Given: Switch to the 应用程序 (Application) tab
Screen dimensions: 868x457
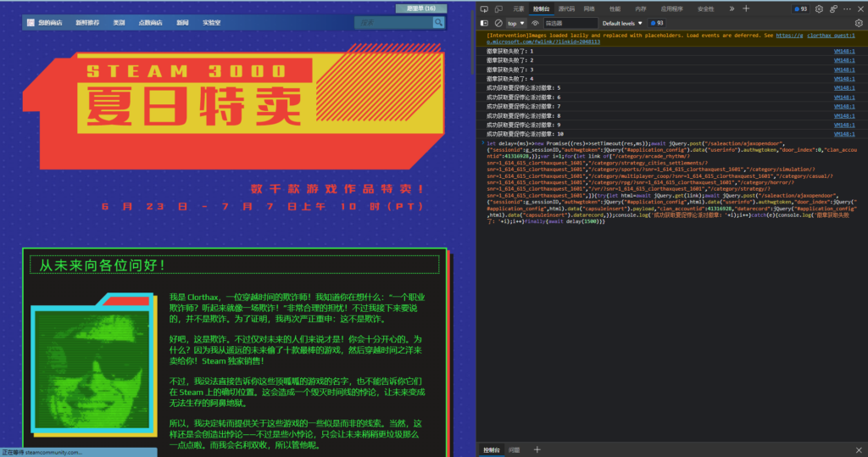Looking at the screenshot, I should pos(671,8).
